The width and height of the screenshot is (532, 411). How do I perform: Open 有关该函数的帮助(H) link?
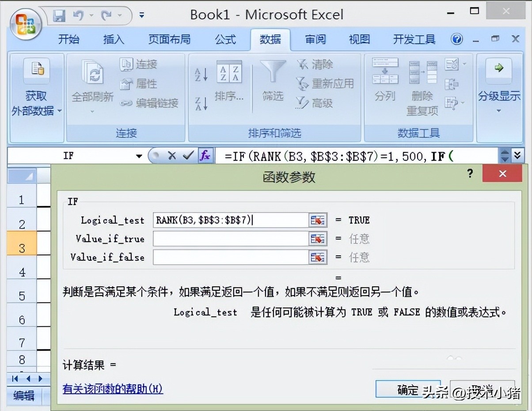point(113,389)
